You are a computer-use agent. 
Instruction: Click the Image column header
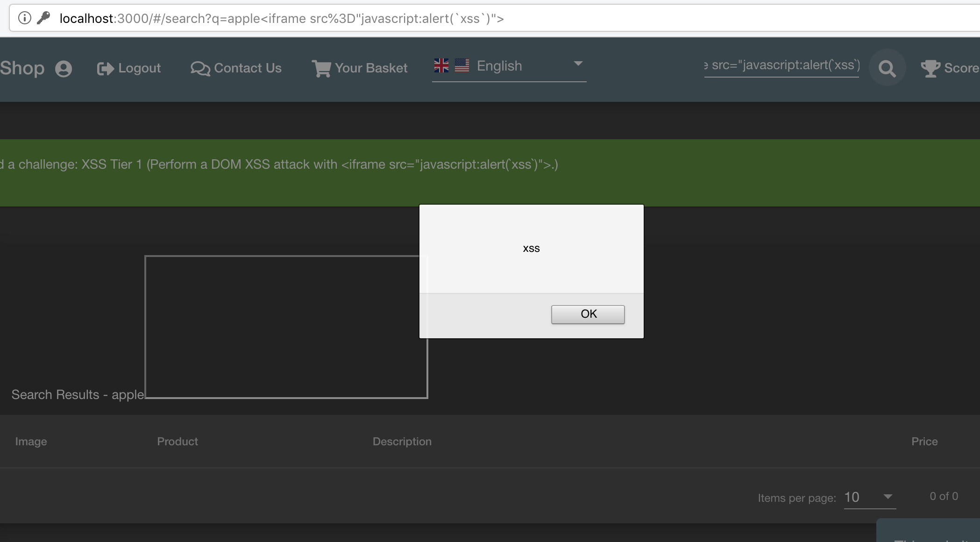coord(31,442)
